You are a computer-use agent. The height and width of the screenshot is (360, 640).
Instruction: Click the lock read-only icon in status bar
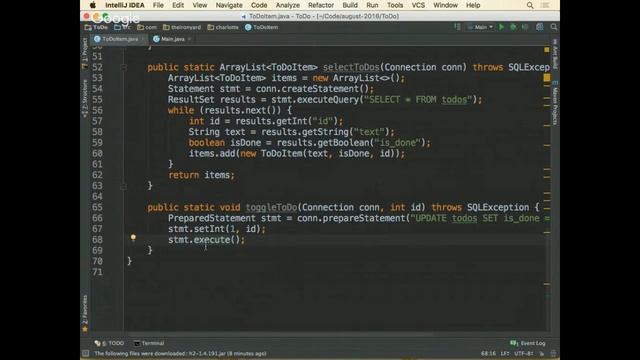click(542, 353)
